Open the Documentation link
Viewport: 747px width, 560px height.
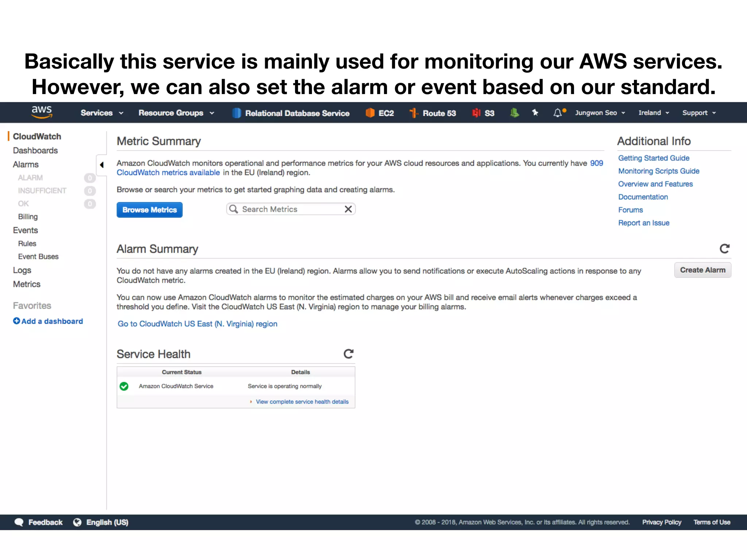point(643,197)
